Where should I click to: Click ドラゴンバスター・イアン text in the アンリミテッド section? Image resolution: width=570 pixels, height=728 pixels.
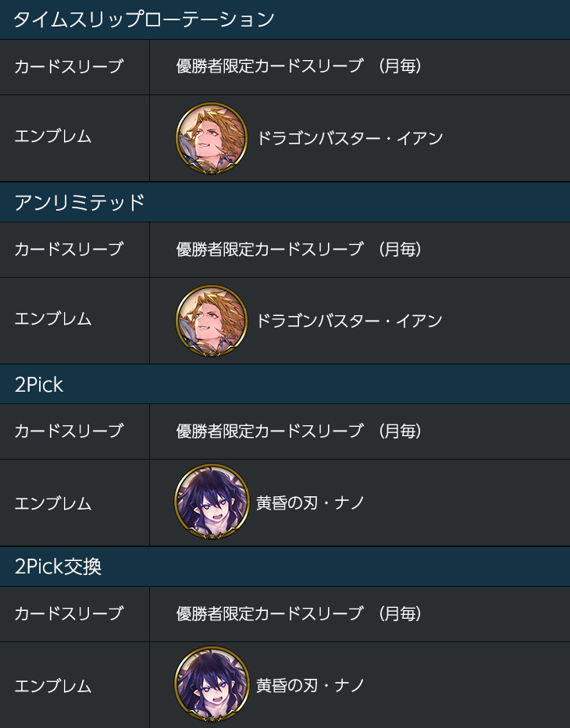coord(350,321)
